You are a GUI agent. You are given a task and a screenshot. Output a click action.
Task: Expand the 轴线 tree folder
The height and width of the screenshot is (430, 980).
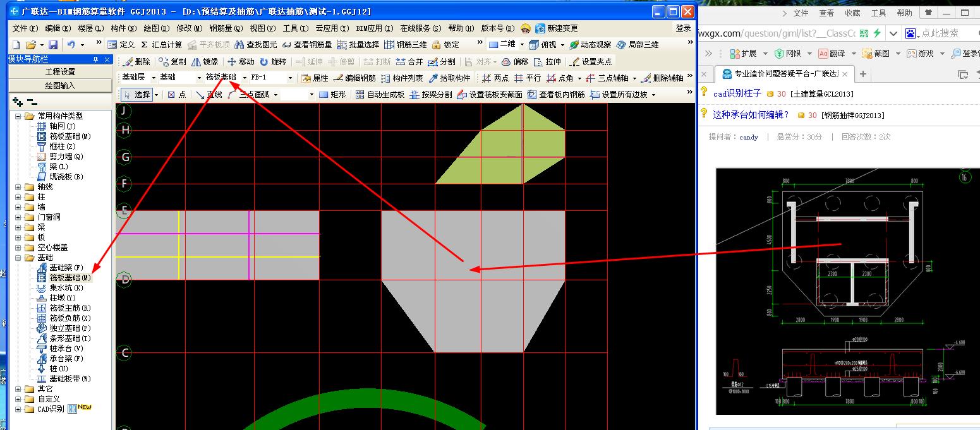[x=18, y=187]
